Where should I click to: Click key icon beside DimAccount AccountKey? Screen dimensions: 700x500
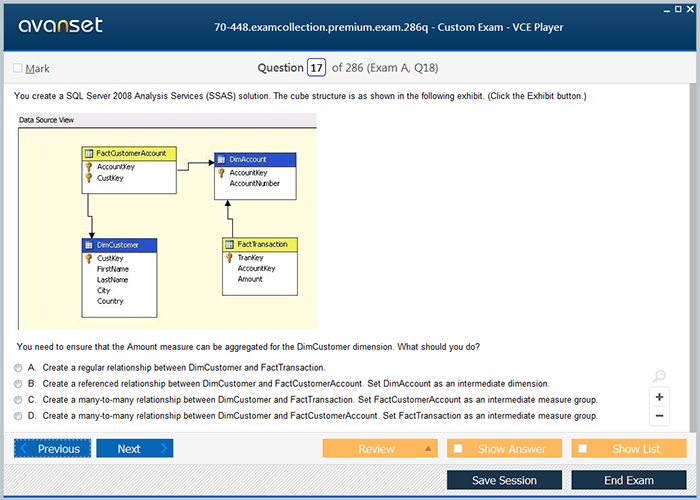pyautogui.click(x=221, y=173)
